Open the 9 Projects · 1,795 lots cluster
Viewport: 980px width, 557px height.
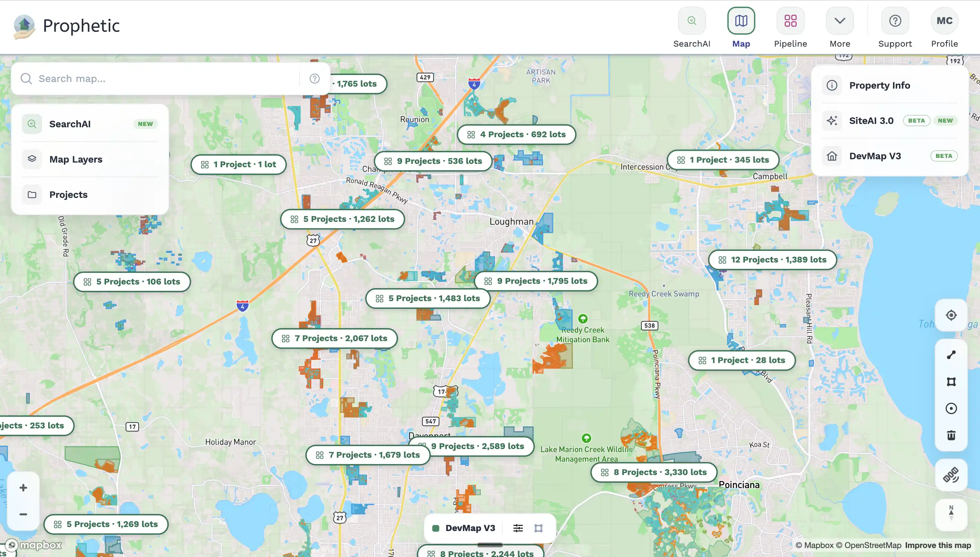(x=536, y=281)
